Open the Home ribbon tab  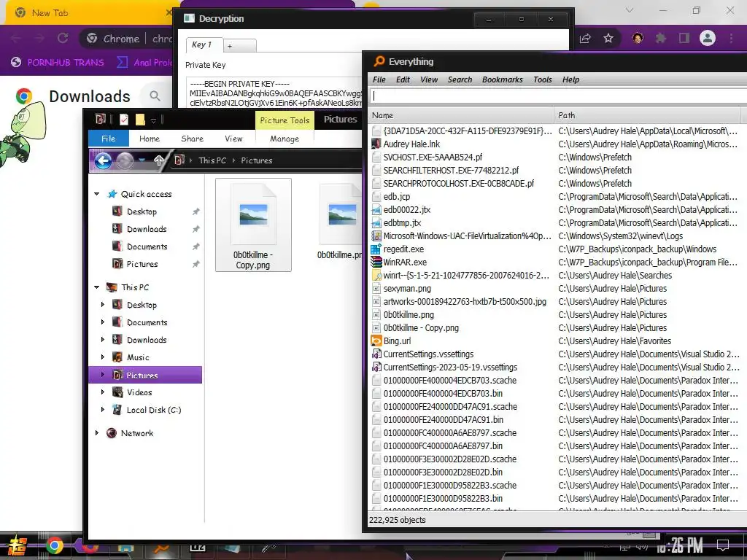[150, 139]
